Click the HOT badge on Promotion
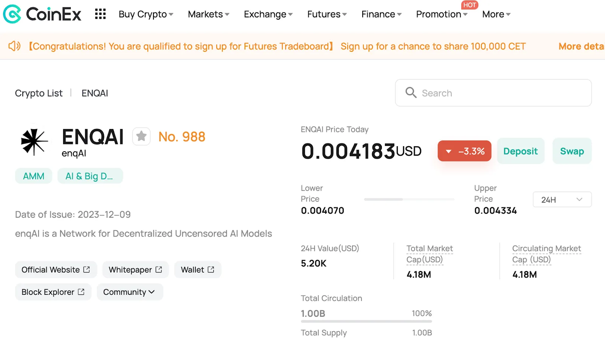The height and width of the screenshot is (364, 605). pyautogui.click(x=470, y=5)
